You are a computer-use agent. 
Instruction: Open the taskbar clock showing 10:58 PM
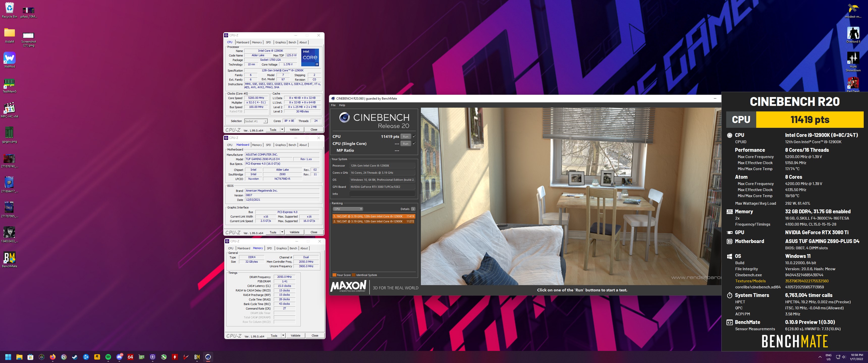coord(857,357)
